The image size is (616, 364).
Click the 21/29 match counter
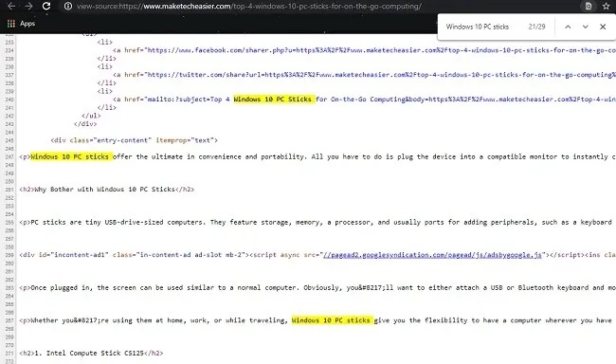536,27
